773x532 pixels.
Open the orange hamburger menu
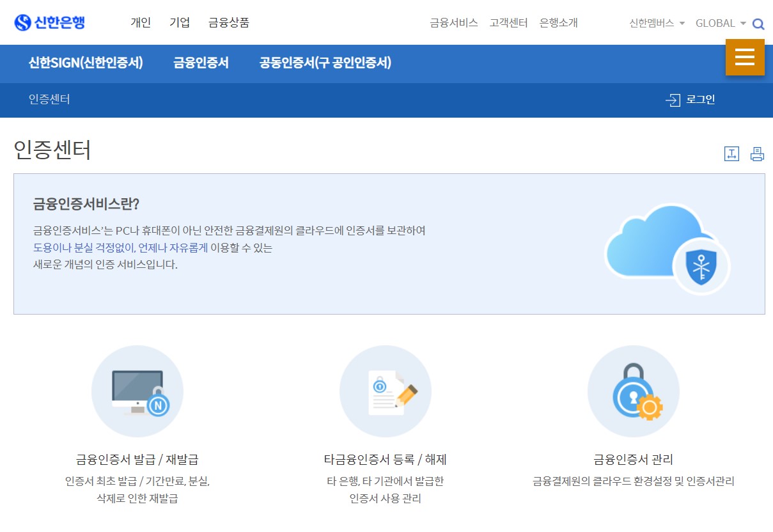point(744,58)
